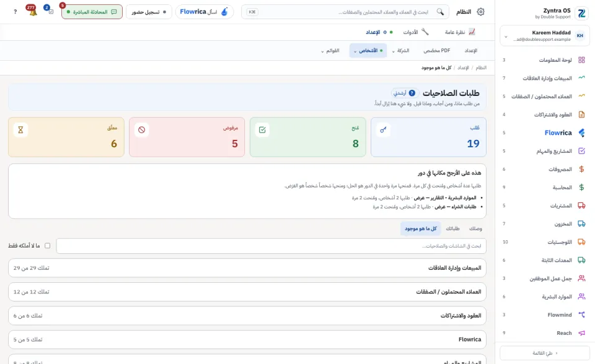This screenshot has height=364, width=595.
Task: Toggle the ما لا أملكه فقط checkbox
Action: tap(48, 246)
